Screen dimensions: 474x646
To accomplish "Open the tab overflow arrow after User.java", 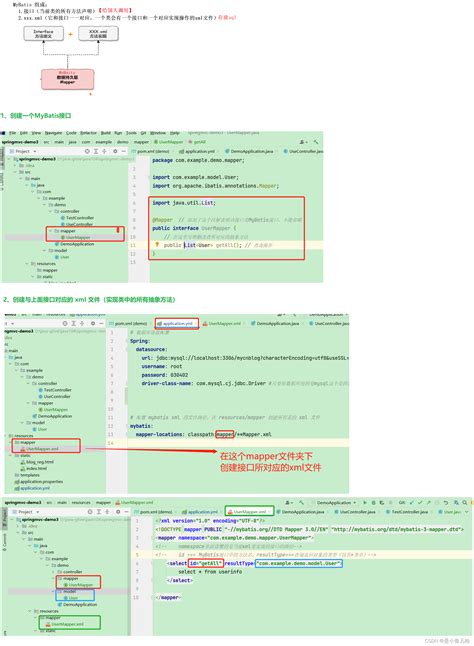I will (x=467, y=512).
